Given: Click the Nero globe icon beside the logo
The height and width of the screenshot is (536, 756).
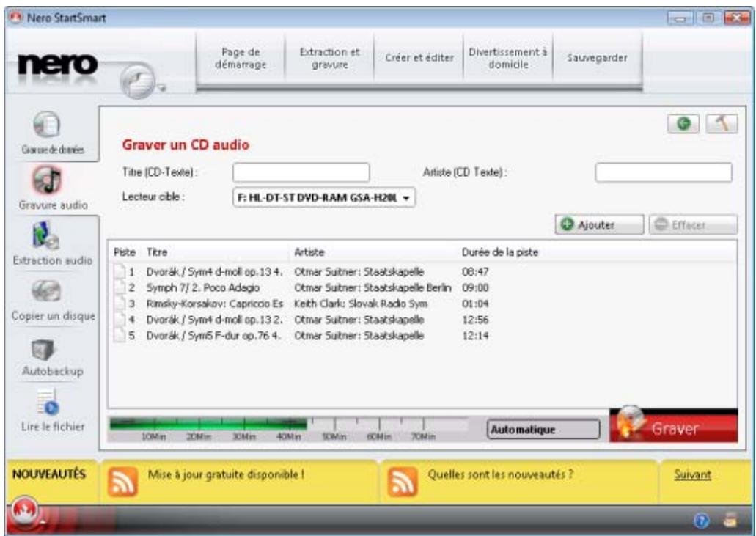Looking at the screenshot, I should point(138,81).
